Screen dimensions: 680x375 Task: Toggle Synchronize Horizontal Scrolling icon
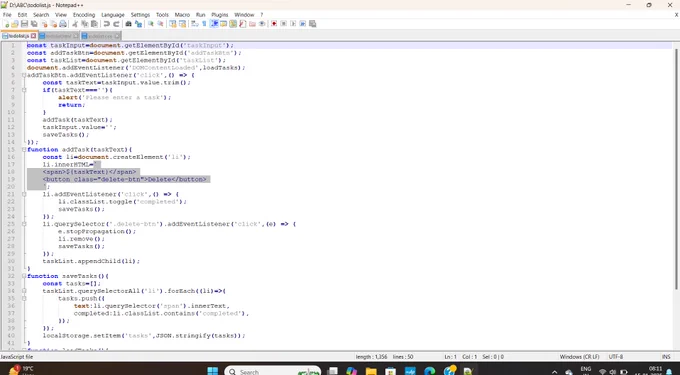pos(182,23)
